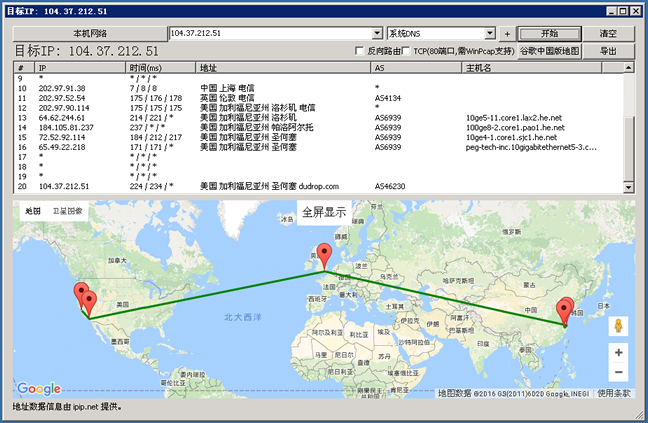Click the red map marker over London
Viewport: 648px width, 423px height.
pos(323,256)
